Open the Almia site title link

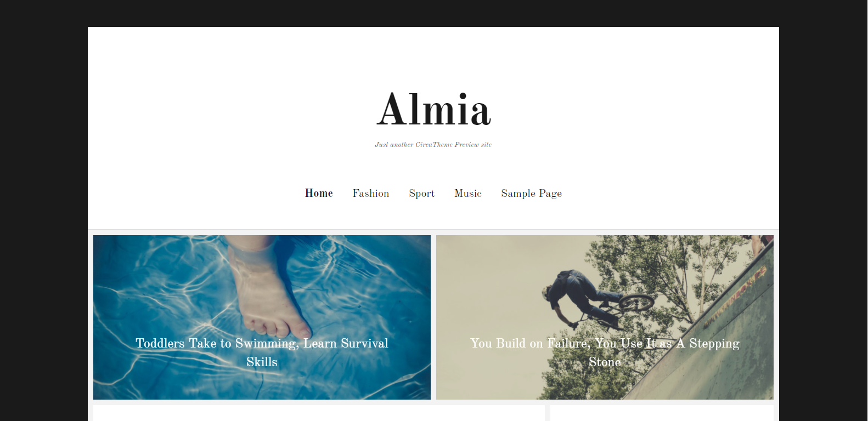point(433,110)
